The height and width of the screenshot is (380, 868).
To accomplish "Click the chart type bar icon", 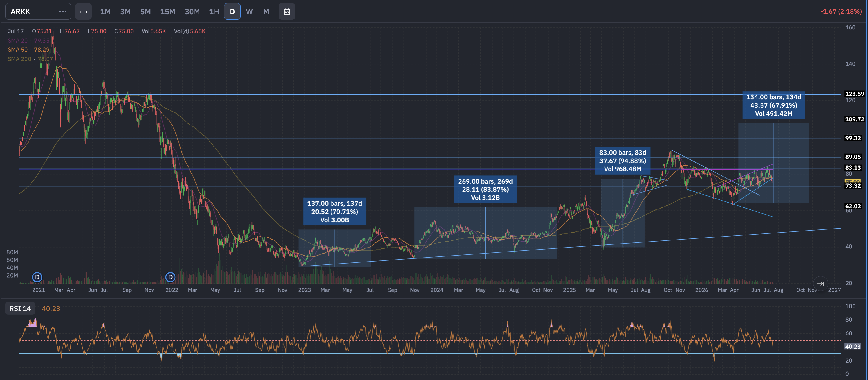I will click(x=83, y=11).
